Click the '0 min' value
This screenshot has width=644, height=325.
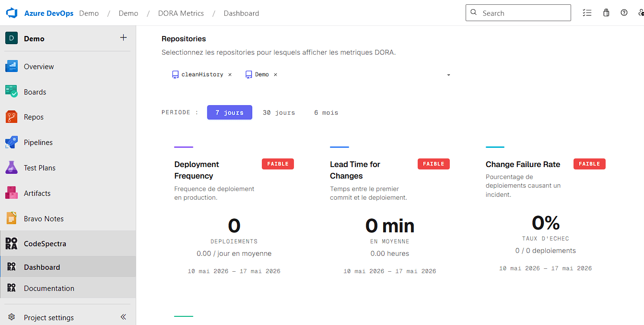click(390, 226)
